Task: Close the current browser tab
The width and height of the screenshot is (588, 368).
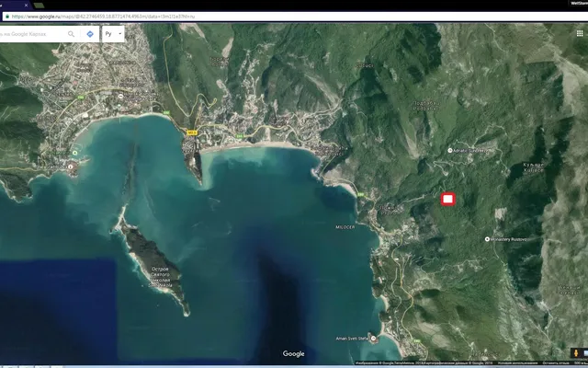Action: coord(26,6)
